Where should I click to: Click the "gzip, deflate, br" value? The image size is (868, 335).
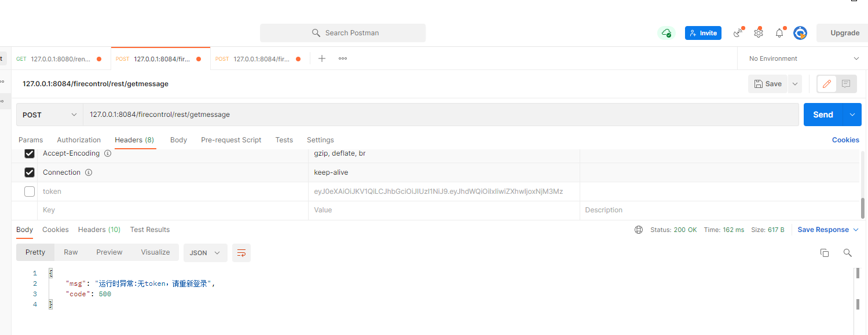[339, 154]
